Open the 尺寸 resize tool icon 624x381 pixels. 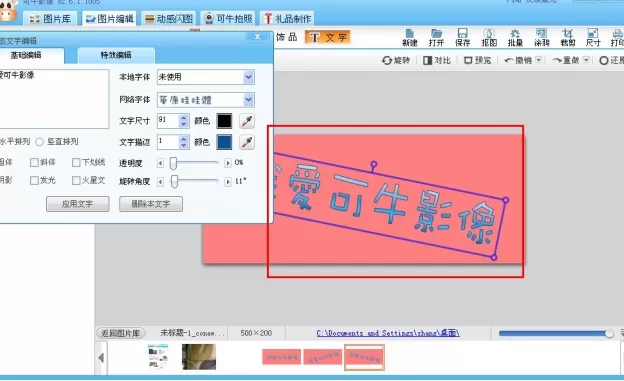pyautogui.click(x=593, y=37)
